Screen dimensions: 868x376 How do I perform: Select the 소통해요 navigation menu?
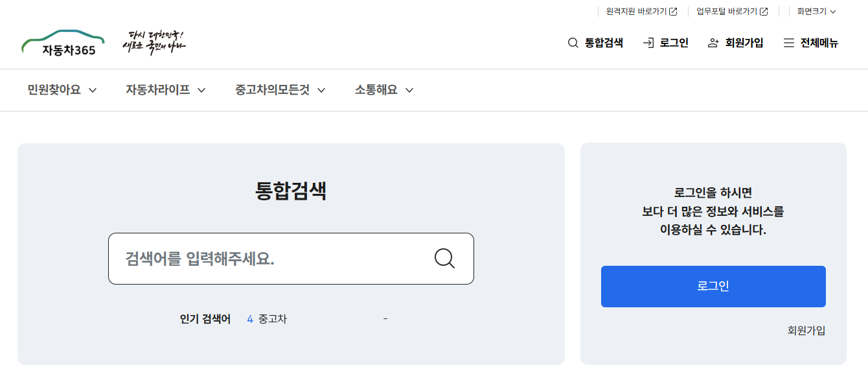coord(376,90)
